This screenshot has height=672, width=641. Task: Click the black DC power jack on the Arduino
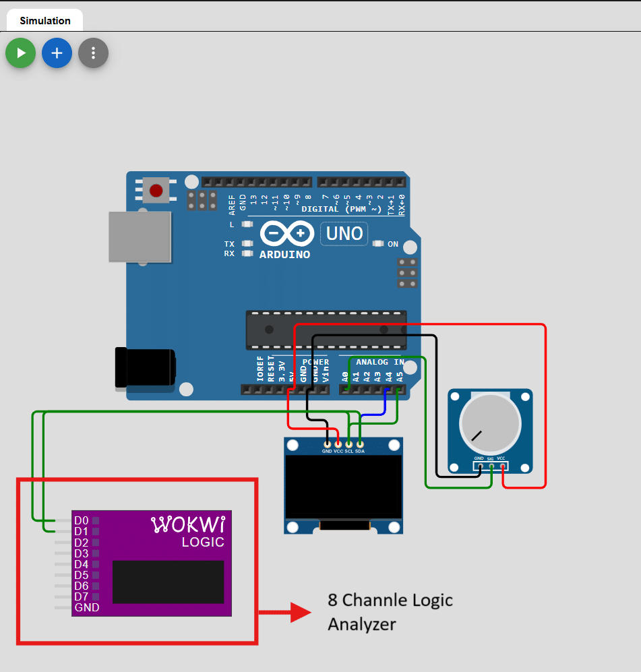coord(146,368)
